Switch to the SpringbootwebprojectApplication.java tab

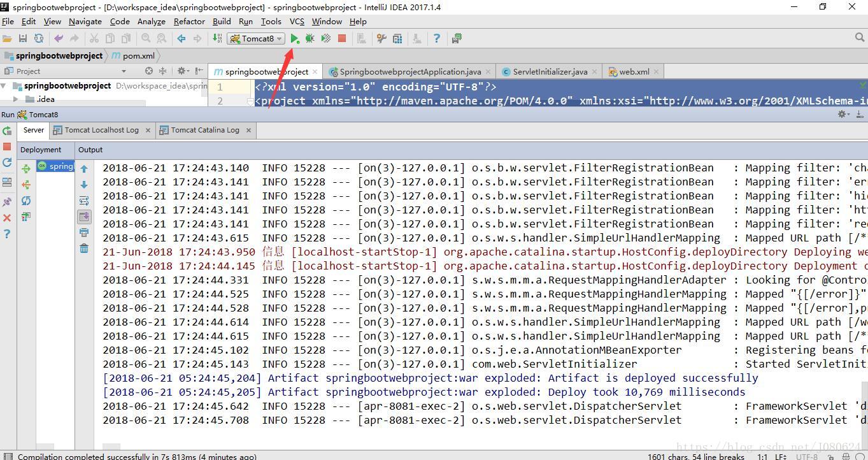coord(410,71)
